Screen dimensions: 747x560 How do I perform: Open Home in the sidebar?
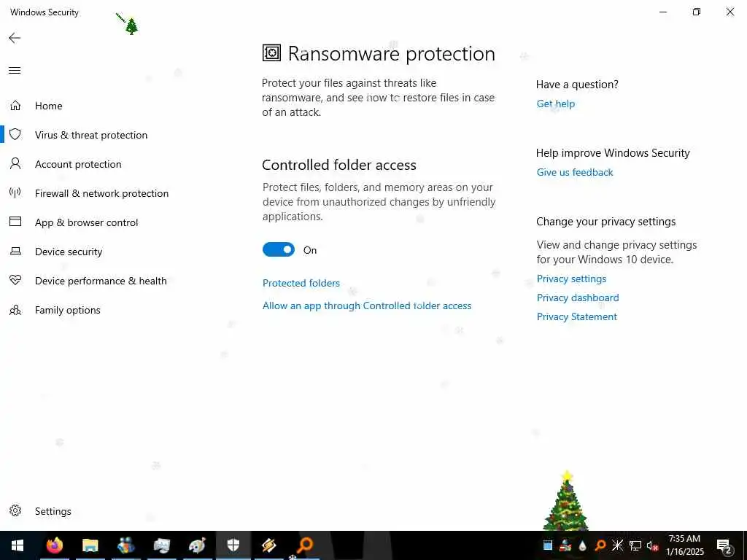49,106
